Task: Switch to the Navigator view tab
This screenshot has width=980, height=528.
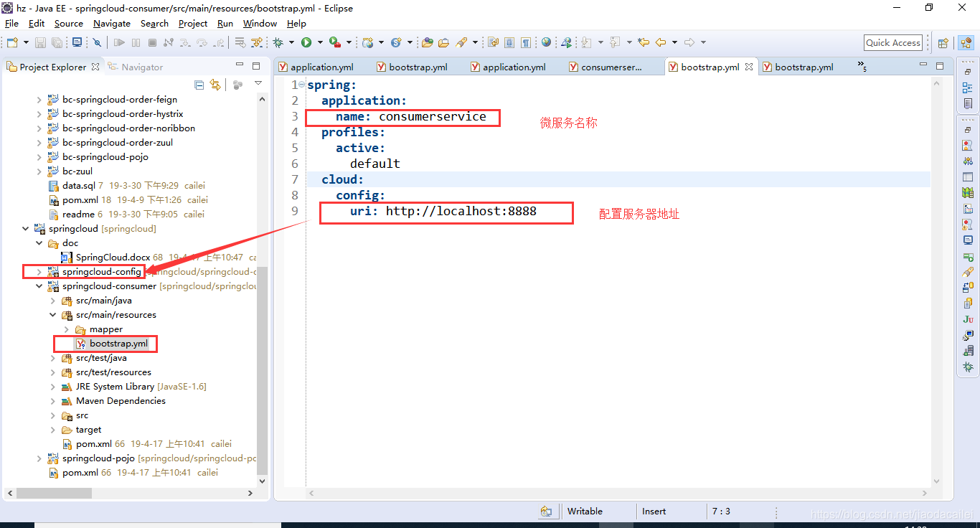Action: (x=136, y=67)
